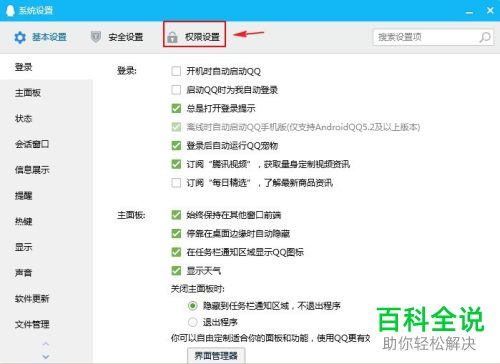Select 登录 in the left sidebar
The height and width of the screenshot is (364, 500).
[46, 67]
